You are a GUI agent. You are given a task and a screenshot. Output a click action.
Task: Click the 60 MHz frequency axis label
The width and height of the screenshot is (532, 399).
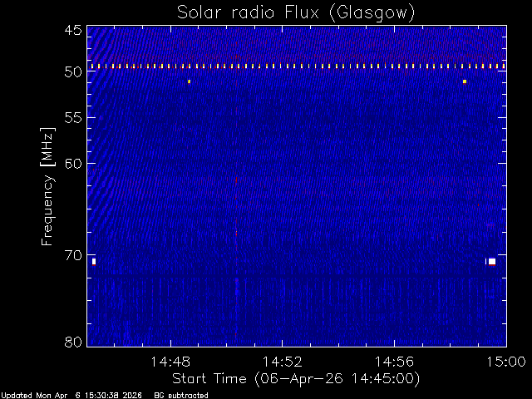coord(73,164)
